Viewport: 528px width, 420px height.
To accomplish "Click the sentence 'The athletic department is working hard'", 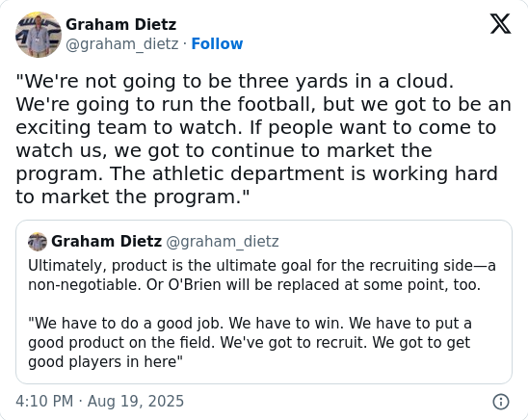I will pyautogui.click(x=304, y=173).
